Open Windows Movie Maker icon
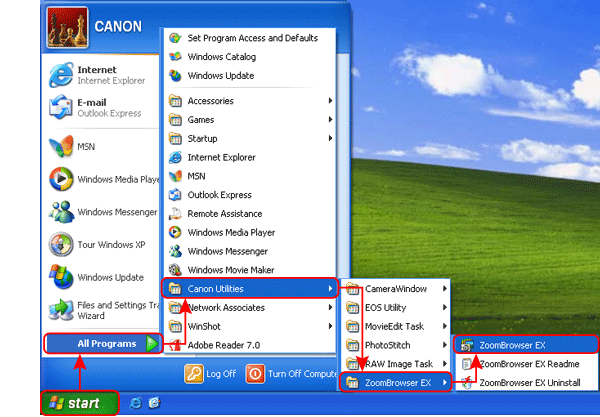 click(175, 270)
